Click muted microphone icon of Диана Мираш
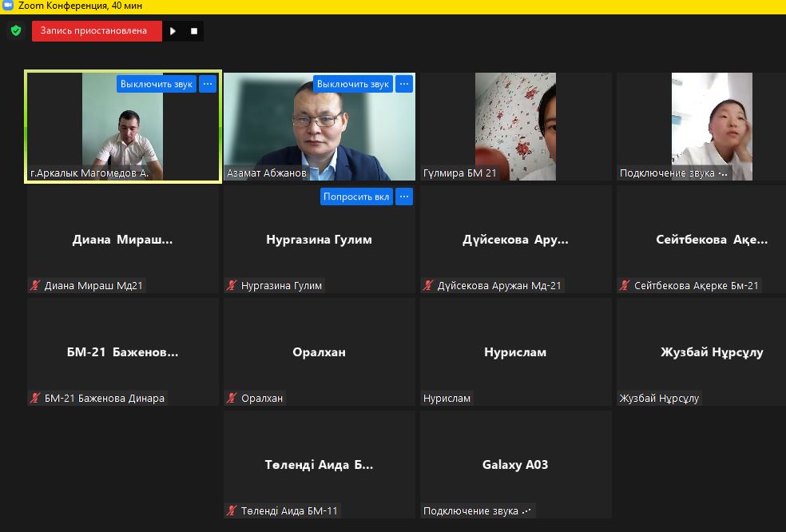The height and width of the screenshot is (532, 786). 35,285
